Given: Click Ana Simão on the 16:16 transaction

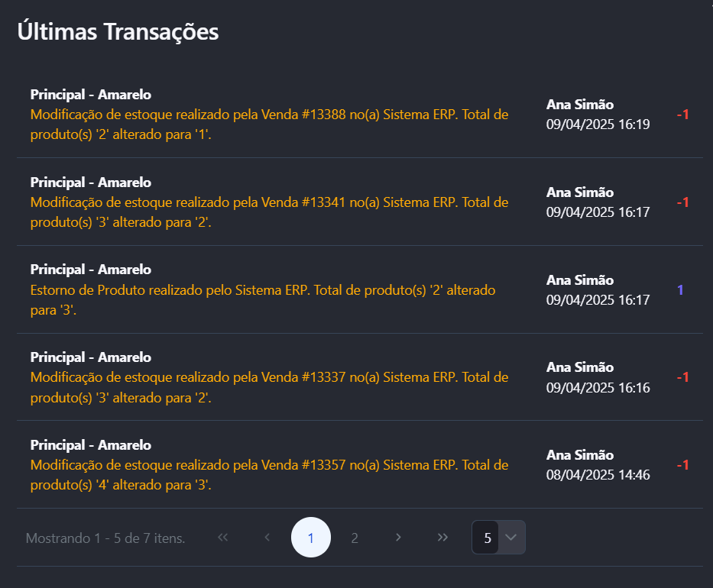Looking at the screenshot, I should [x=580, y=367].
